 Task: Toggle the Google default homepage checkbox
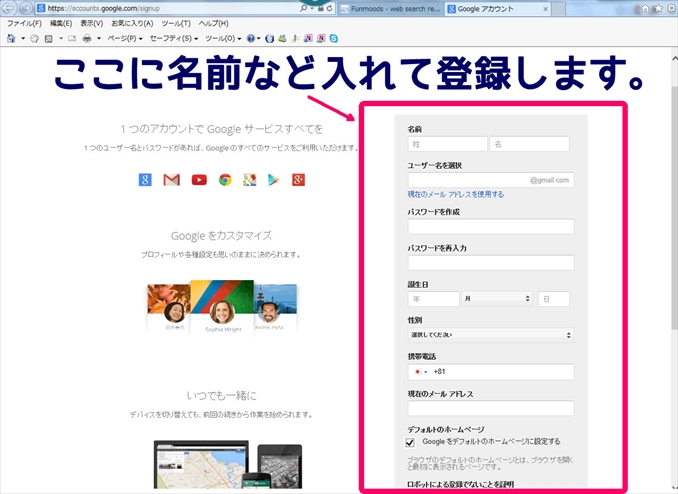click(410, 442)
